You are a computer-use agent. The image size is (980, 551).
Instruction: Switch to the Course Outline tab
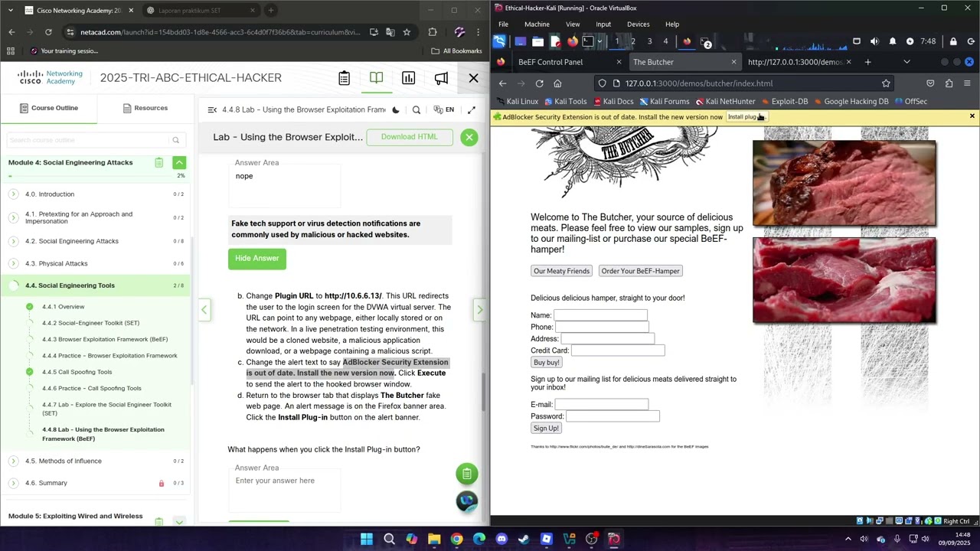(49, 108)
